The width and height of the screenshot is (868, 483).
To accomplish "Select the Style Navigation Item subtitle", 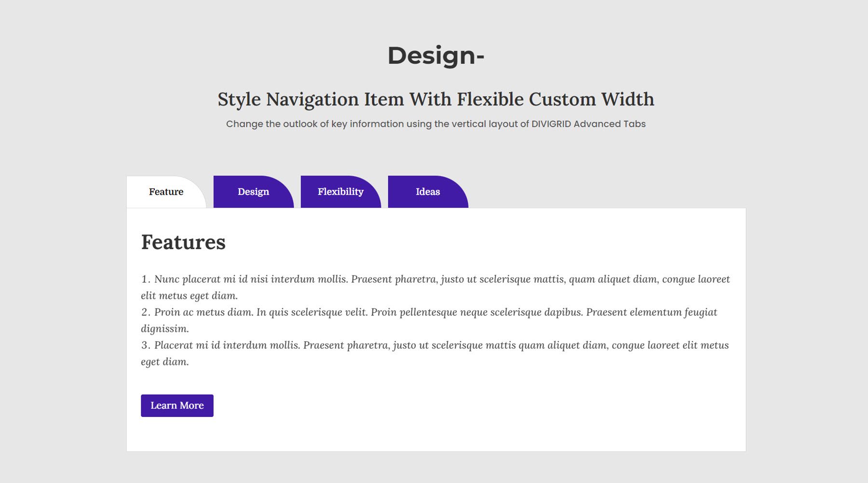I will (x=435, y=100).
